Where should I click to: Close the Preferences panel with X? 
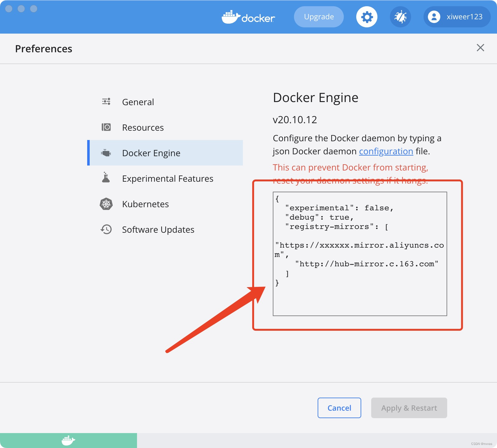pyautogui.click(x=480, y=48)
